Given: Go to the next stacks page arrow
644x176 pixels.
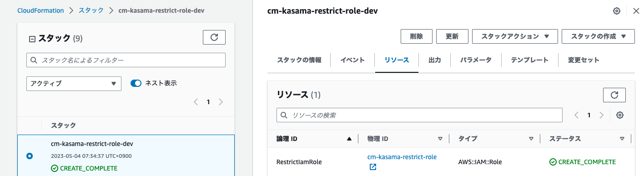Looking at the screenshot, I should (221, 102).
